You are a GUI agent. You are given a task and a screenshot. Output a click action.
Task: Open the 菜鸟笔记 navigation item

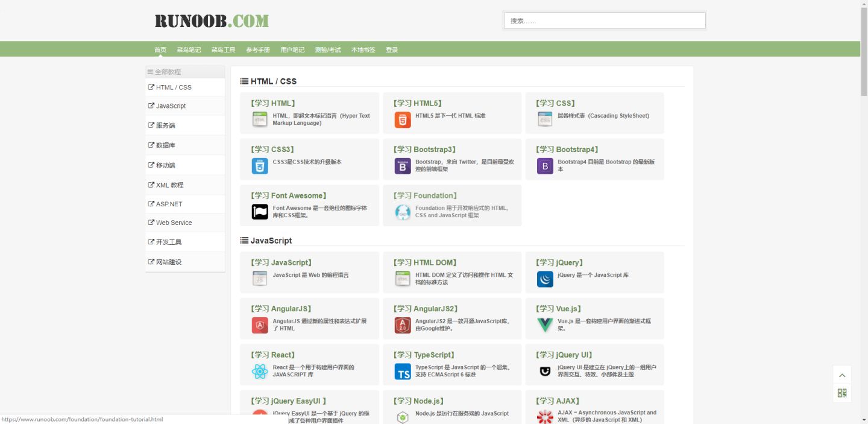(x=189, y=49)
